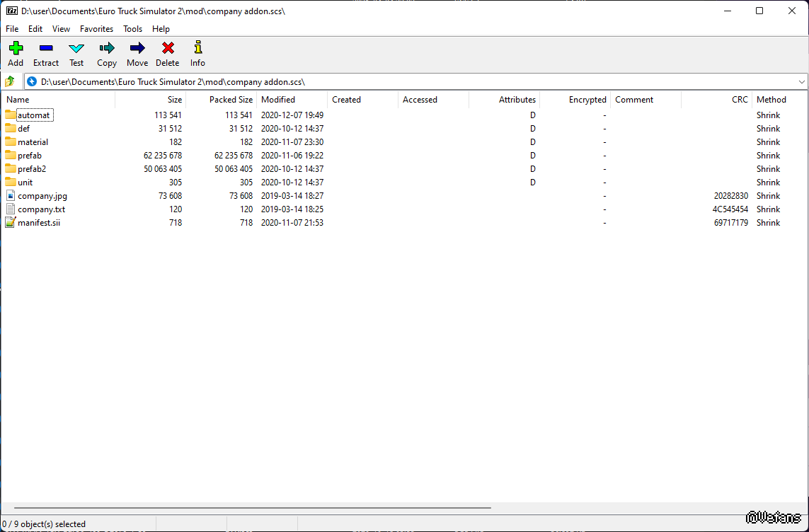Open the File menu
Screen dimensions: 809x532
[x=12, y=29]
